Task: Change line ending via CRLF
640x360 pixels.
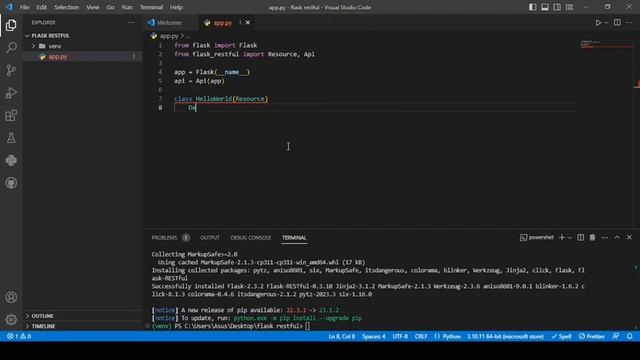Action: [x=421, y=336]
